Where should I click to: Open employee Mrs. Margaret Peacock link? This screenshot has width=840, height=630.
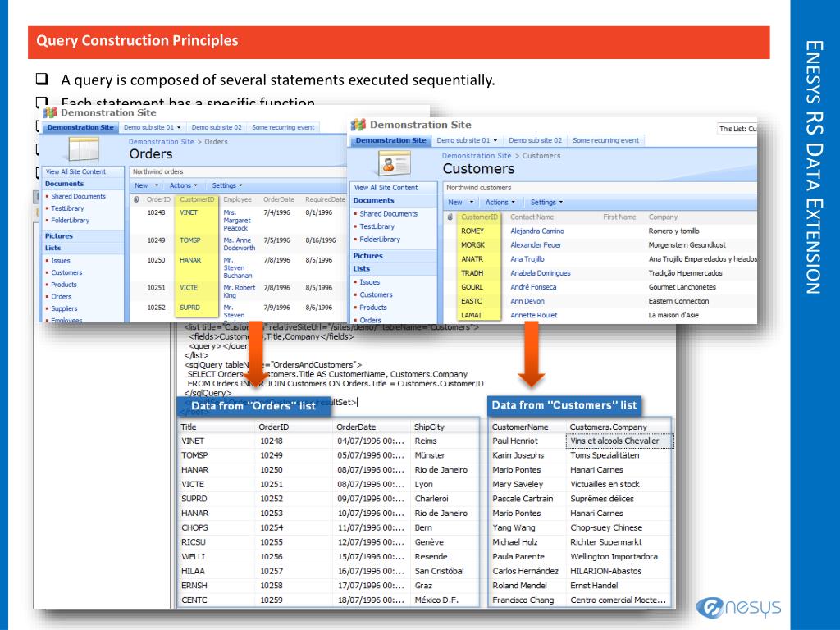click(237, 220)
